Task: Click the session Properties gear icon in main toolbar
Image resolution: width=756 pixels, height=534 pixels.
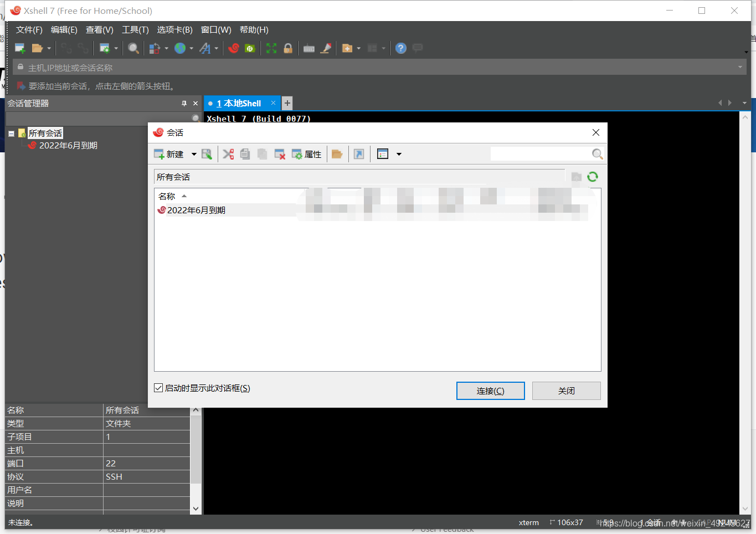Action: pos(105,48)
